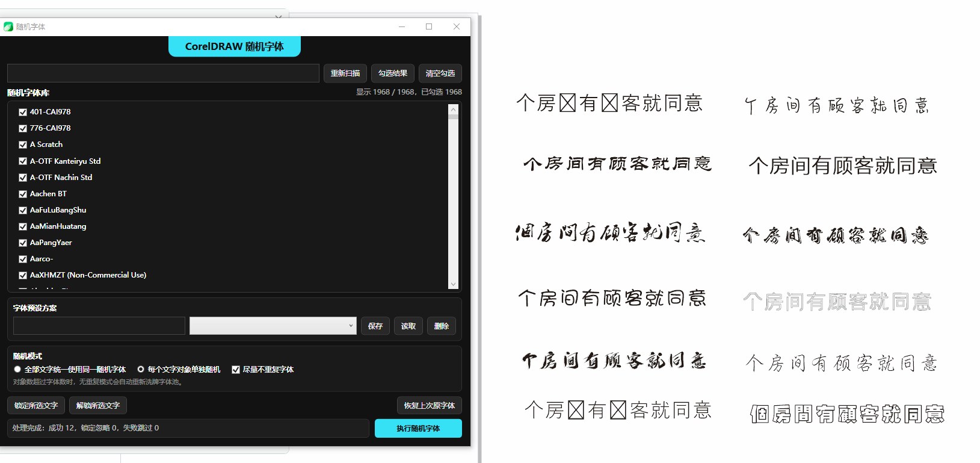Click the 处理完成 status message text
Viewport: 980px width, 463px height.
point(85,428)
